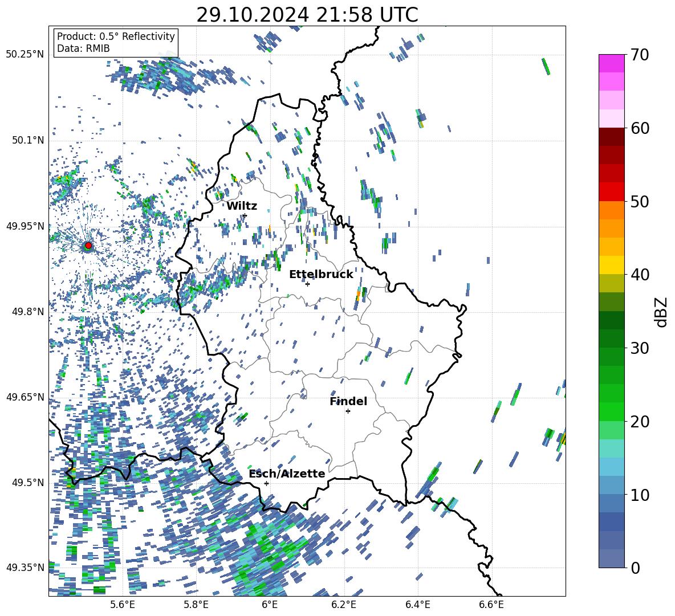Click the 40 tick on the colorbar
This screenshot has height=616, width=675.
pyautogui.click(x=640, y=275)
